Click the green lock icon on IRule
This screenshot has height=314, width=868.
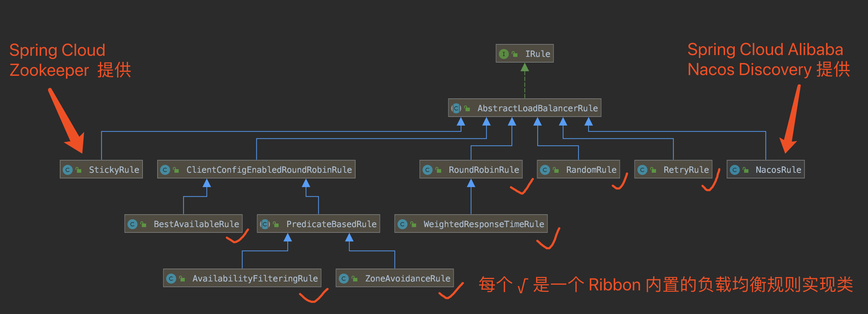point(515,54)
